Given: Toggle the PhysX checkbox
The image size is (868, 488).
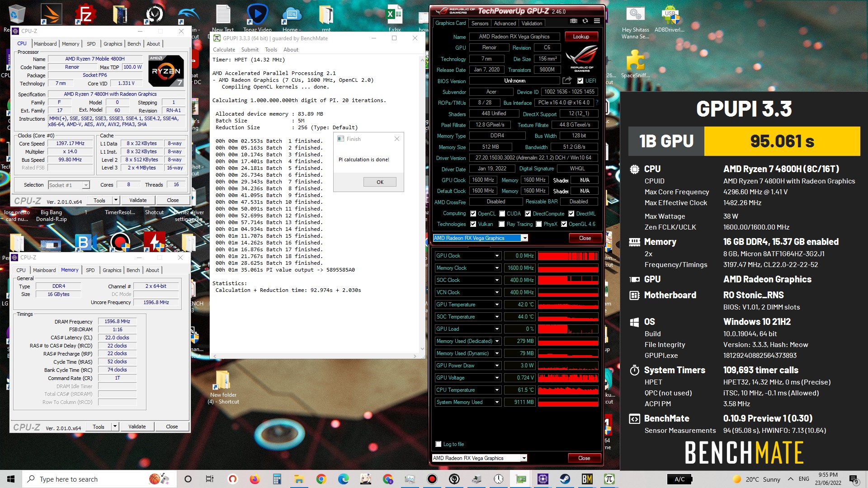Looking at the screenshot, I should pos(538,224).
